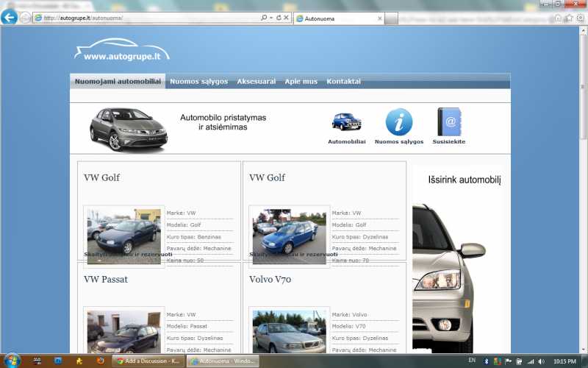This screenshot has width=588, height=368.
Task: Click the blue Mini car Automobiliai icon
Action: pos(346,121)
